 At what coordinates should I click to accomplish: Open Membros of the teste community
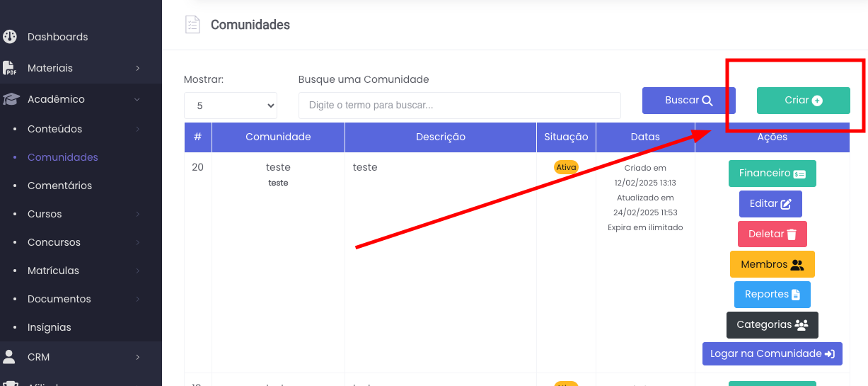(x=772, y=264)
